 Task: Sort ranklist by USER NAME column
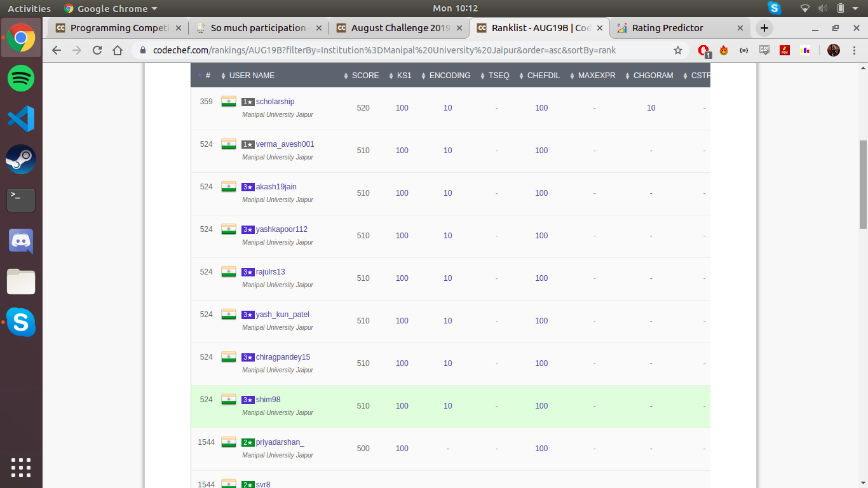point(248,76)
